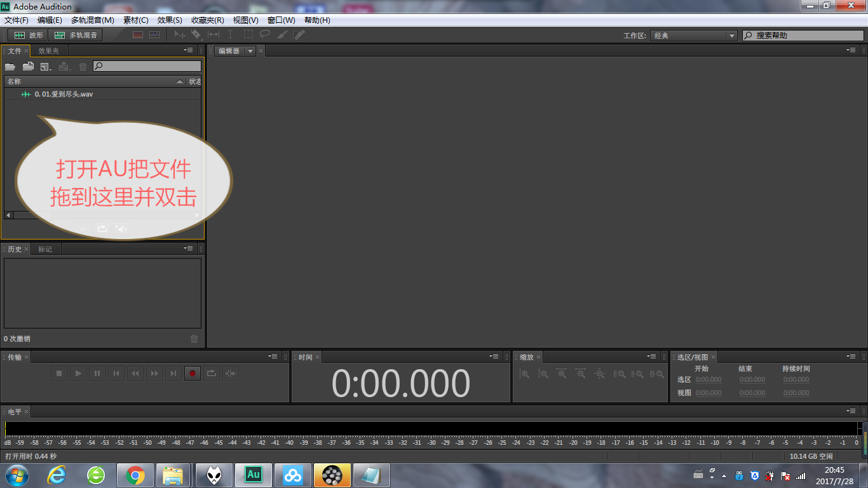This screenshot has height=488, width=868.
Task: Select the 文件 panel tab
Action: coord(15,51)
